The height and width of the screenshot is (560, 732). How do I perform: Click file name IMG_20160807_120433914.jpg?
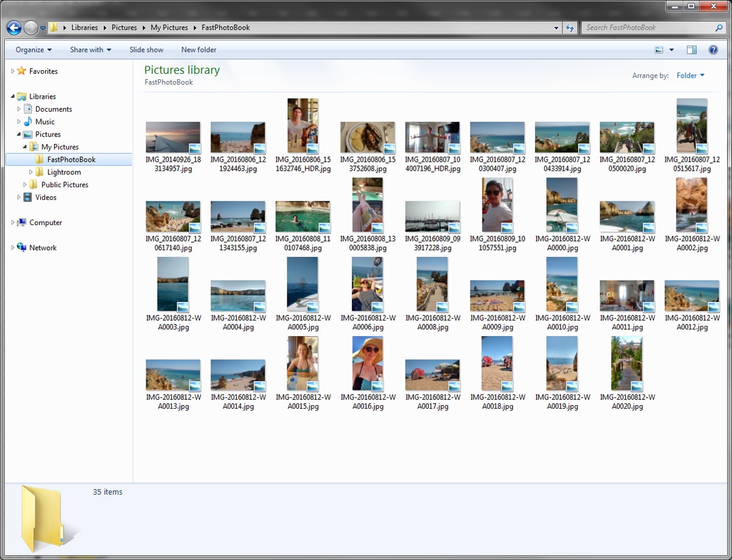click(562, 164)
